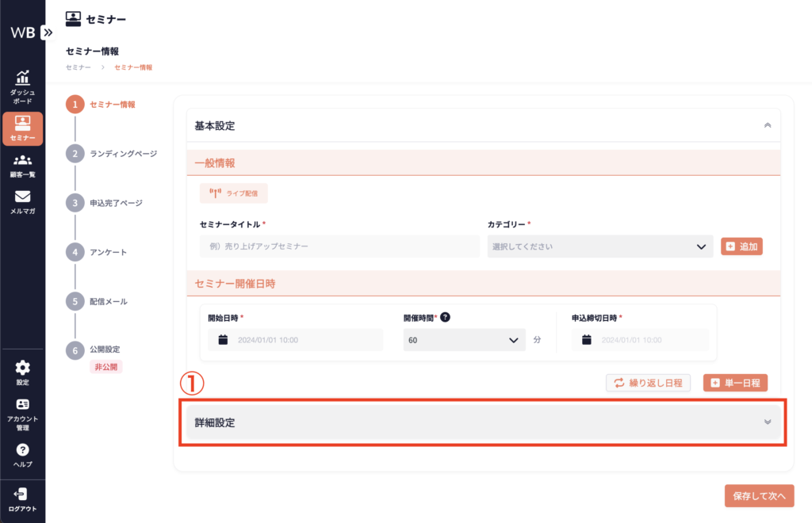The image size is (812, 523).
Task: Collapse the 基本設定 section chevron
Action: [767, 125]
